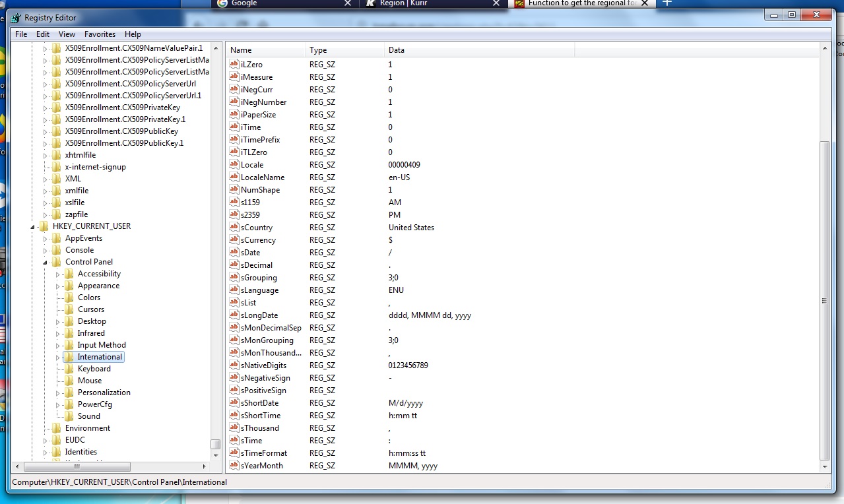844x504 pixels.
Task: Click the folder icon for HKEY_CURRENT_USER
Action: coord(44,226)
